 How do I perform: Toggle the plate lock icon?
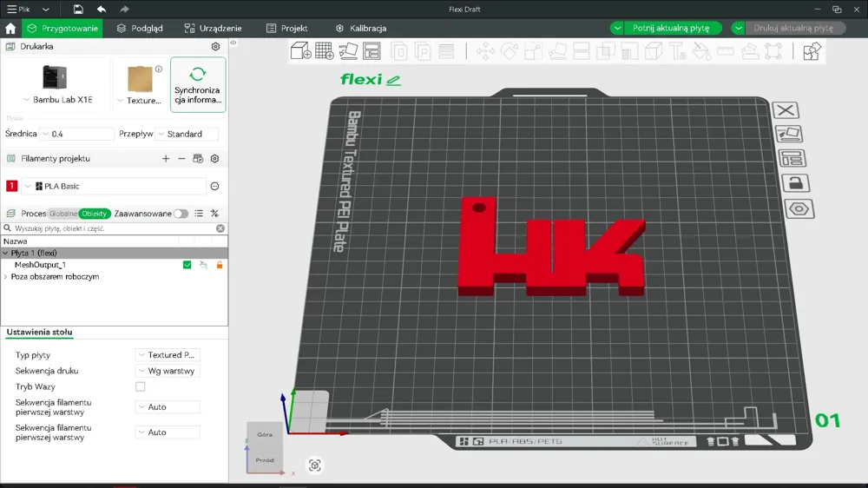795,183
